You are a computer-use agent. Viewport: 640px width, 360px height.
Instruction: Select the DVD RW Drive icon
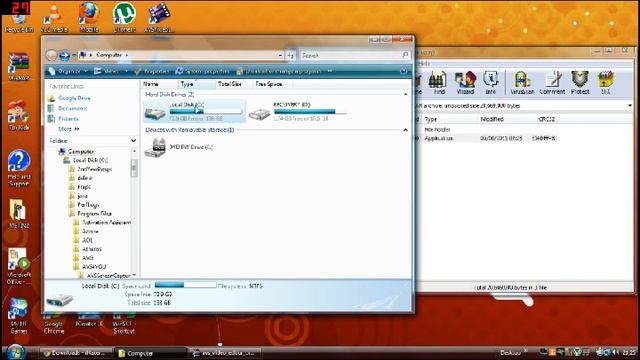point(155,147)
